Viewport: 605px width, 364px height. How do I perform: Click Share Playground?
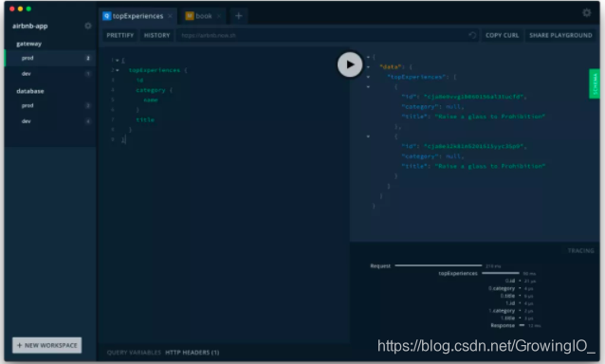560,35
